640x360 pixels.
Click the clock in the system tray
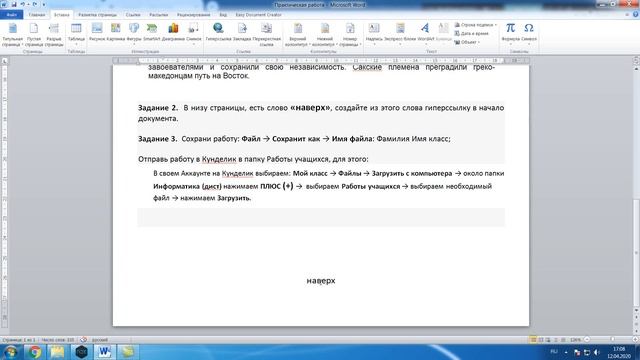619,352
